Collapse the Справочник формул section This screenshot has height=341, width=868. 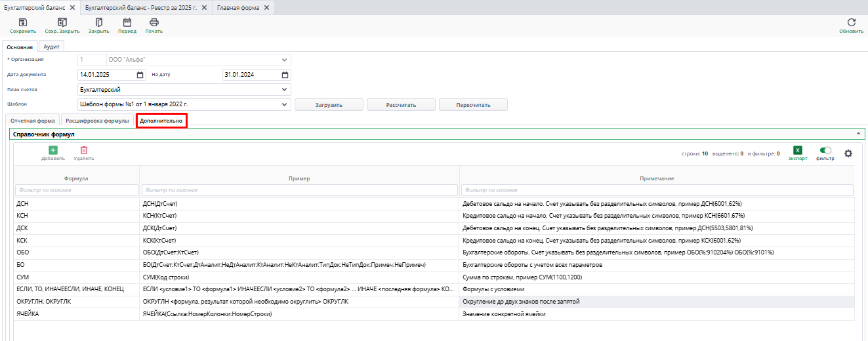pos(859,134)
